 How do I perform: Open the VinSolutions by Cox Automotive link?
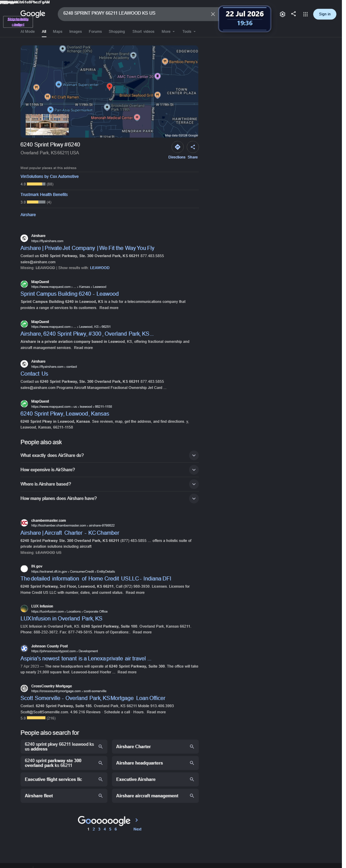(x=50, y=177)
